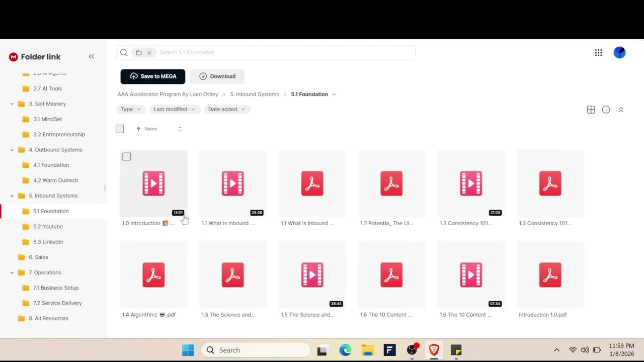This screenshot has width=644, height=362.
Task: Open File Explorer from taskbar
Action: coord(367,350)
